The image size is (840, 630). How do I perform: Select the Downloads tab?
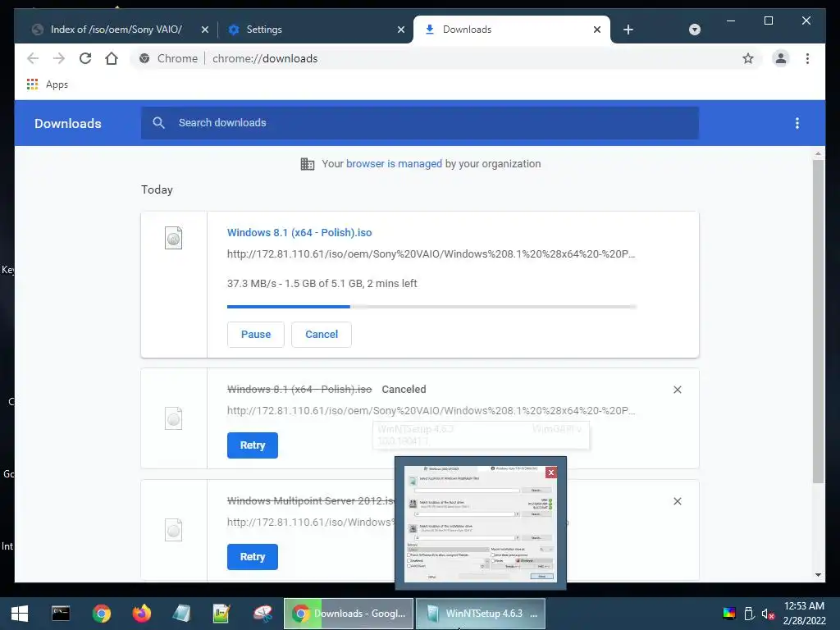coord(512,30)
